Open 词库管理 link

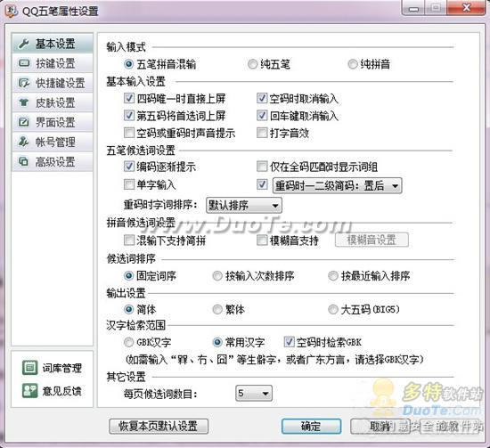(x=61, y=368)
